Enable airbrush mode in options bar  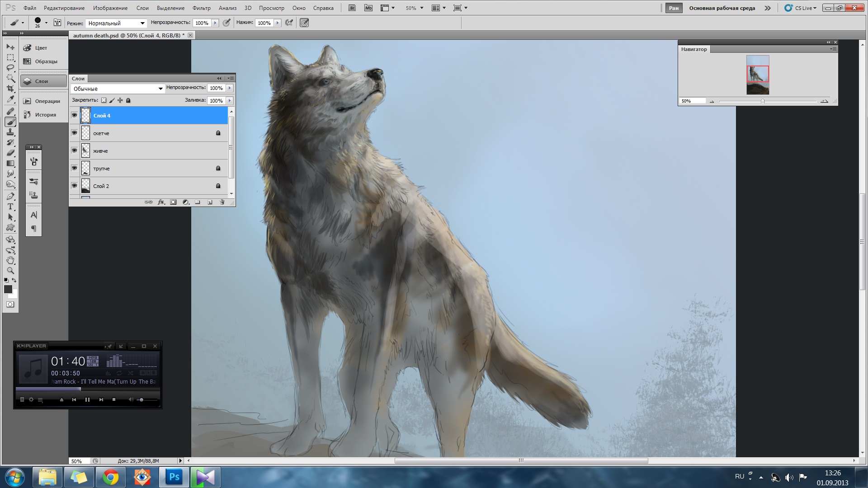pos(289,23)
